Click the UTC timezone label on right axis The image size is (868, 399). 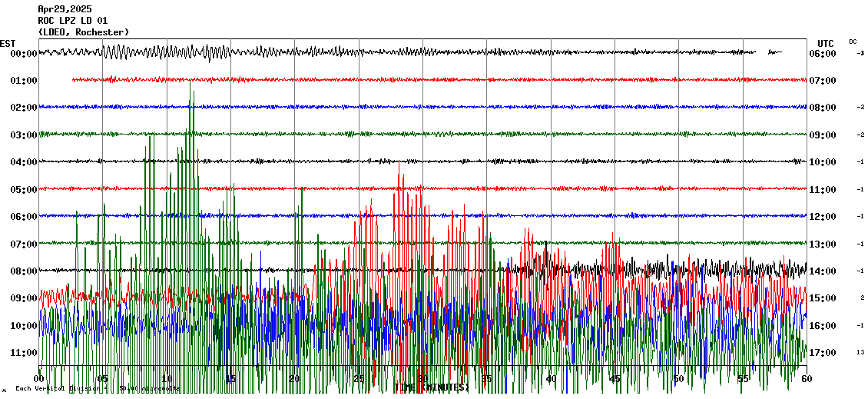point(826,43)
